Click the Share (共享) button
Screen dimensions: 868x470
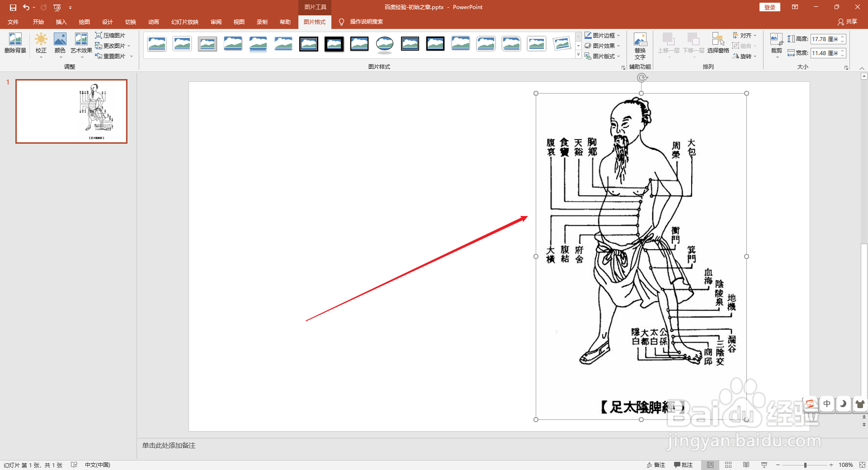[847, 22]
